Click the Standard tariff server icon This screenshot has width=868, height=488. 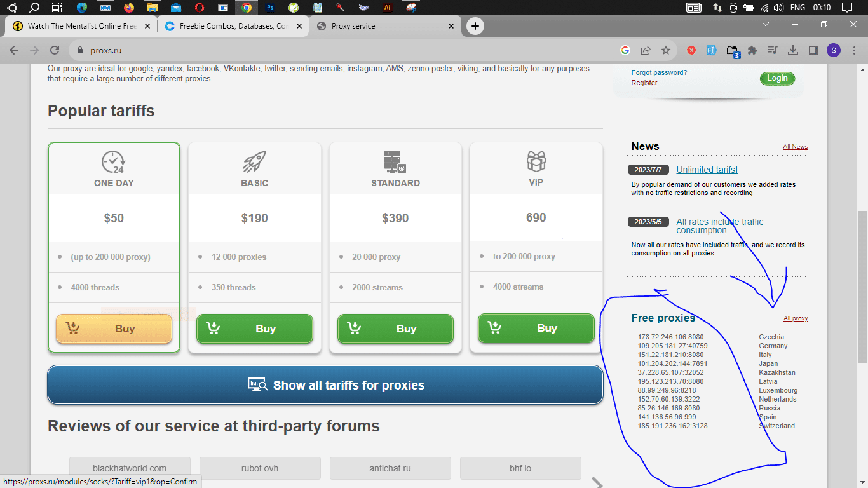click(395, 161)
